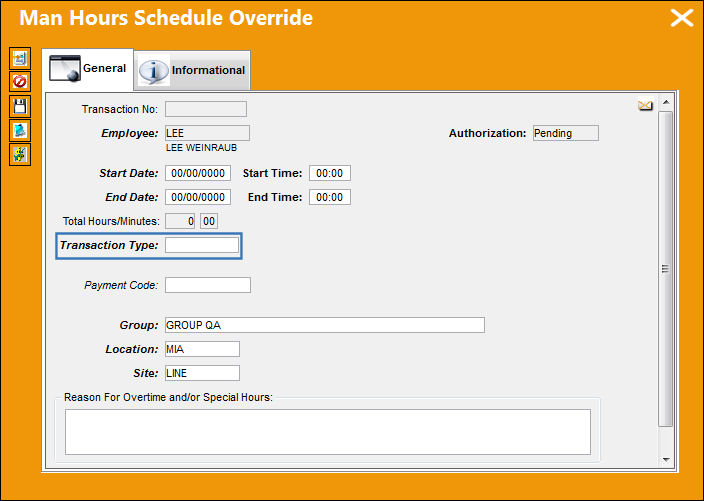Screen dimensions: 704x501
Task: Click the scrollbar up arrow
Action: [x=666, y=102]
